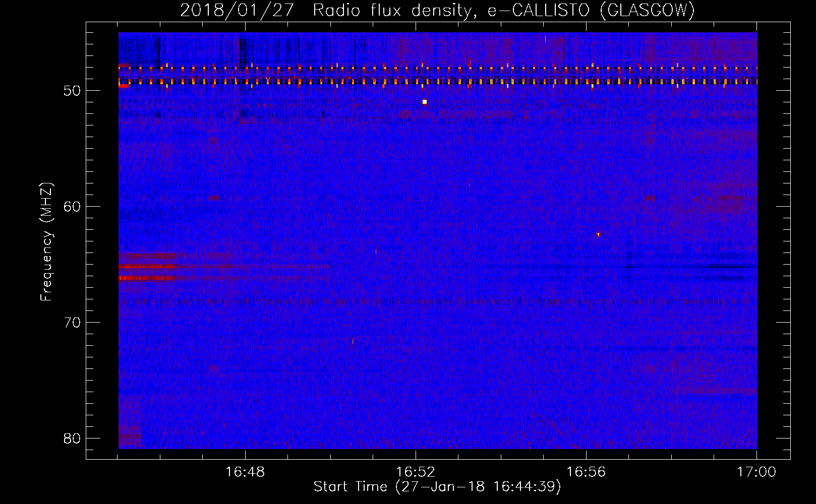This screenshot has width=816, height=504.
Task: Click the 16:52 time tick label
Action: click(x=415, y=472)
